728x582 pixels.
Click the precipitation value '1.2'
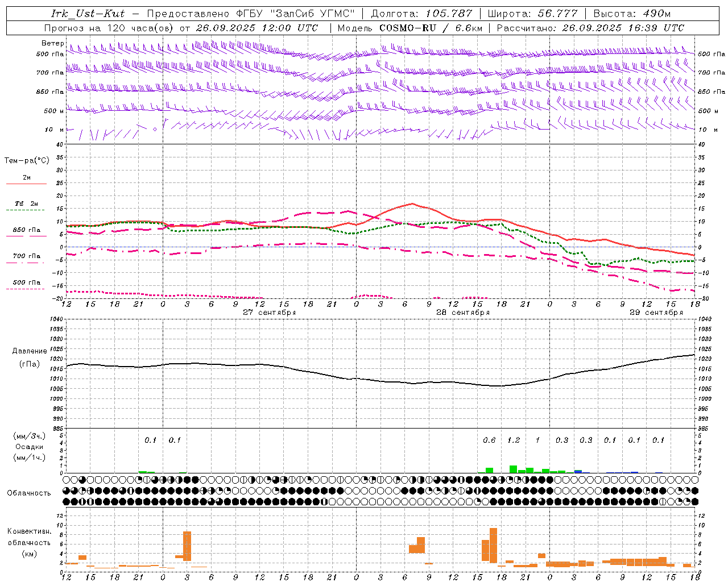514,440
